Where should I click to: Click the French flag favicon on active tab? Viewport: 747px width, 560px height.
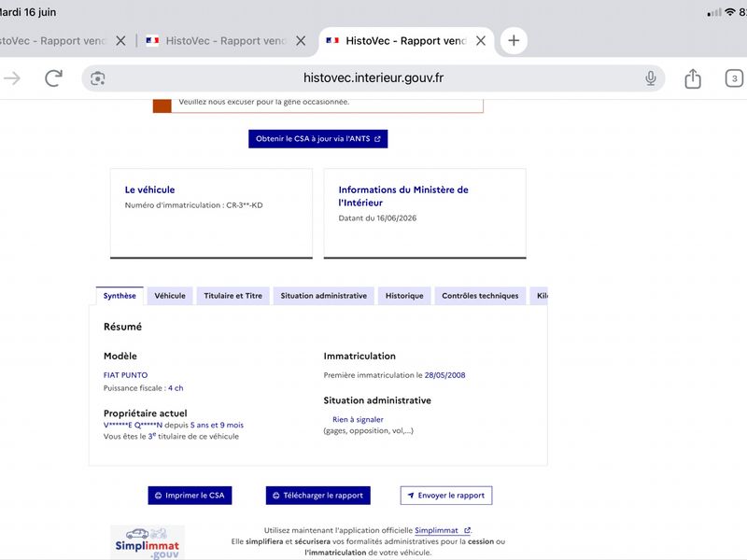tap(332, 41)
